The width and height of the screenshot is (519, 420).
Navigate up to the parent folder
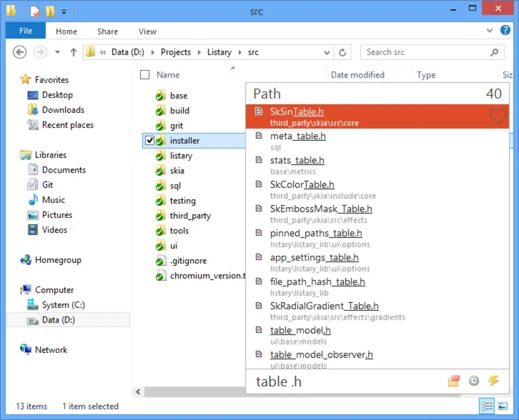[x=74, y=52]
